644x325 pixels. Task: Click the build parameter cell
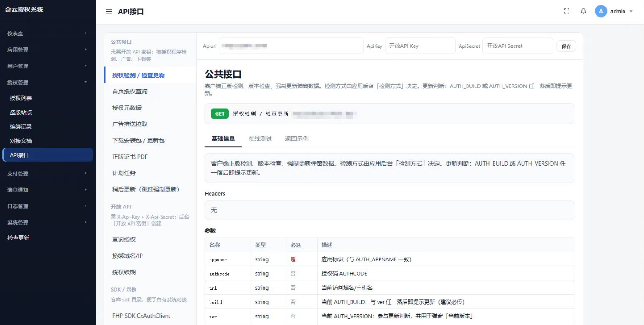(x=228, y=302)
